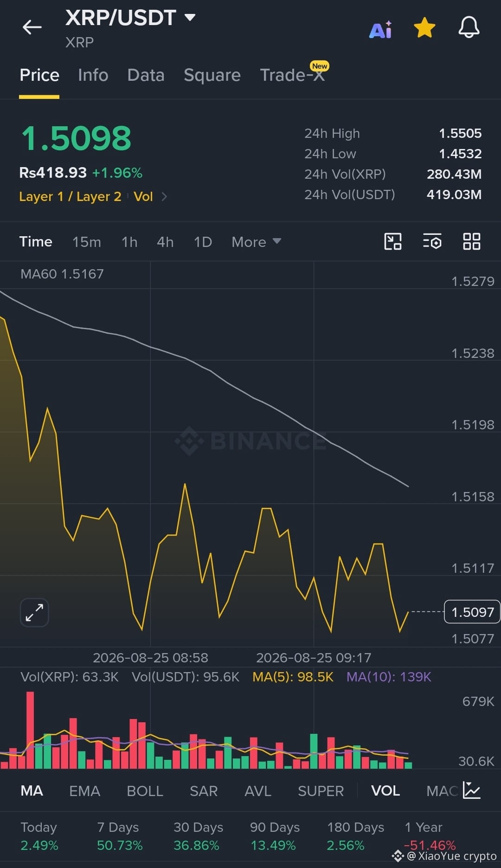Open price alert bell icon
This screenshot has height=868, width=501.
click(469, 27)
